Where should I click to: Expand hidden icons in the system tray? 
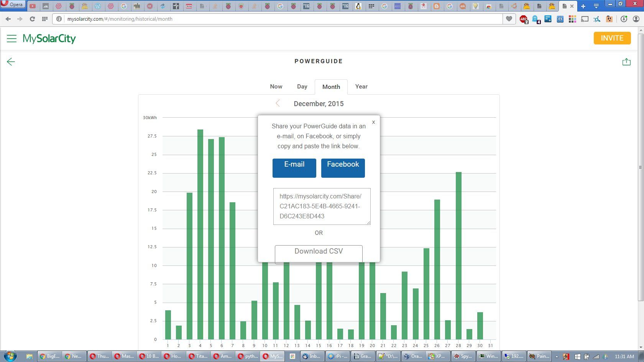coord(557,356)
